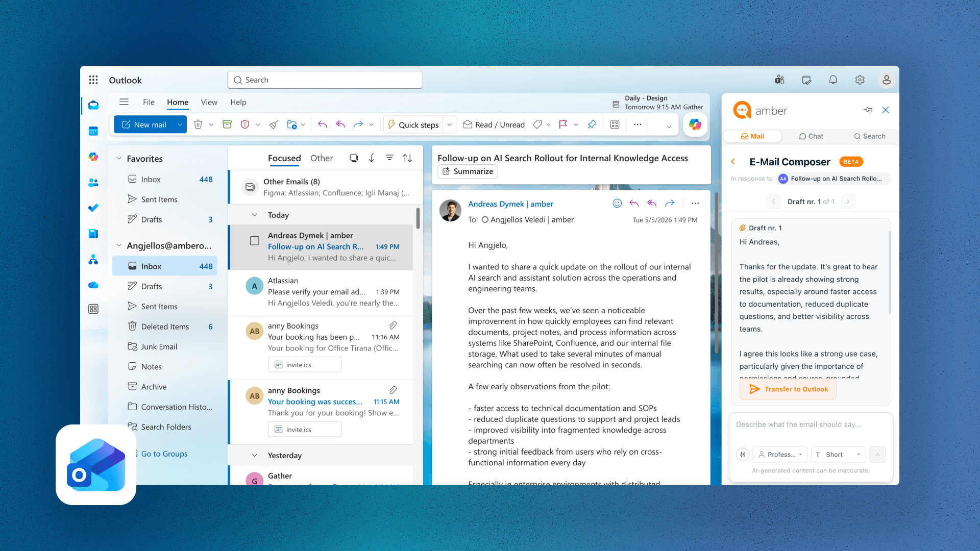This screenshot has height=551, width=980.
Task: Expand ribbon with chevron at right end
Action: [x=669, y=127]
